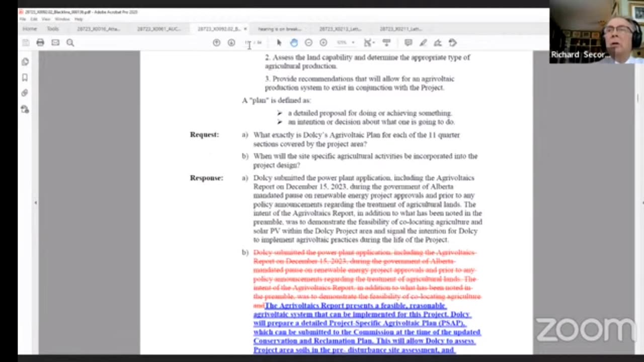Zoom in with plus icon
Image resolution: width=644 pixels, height=362 pixels.
pos(324,43)
